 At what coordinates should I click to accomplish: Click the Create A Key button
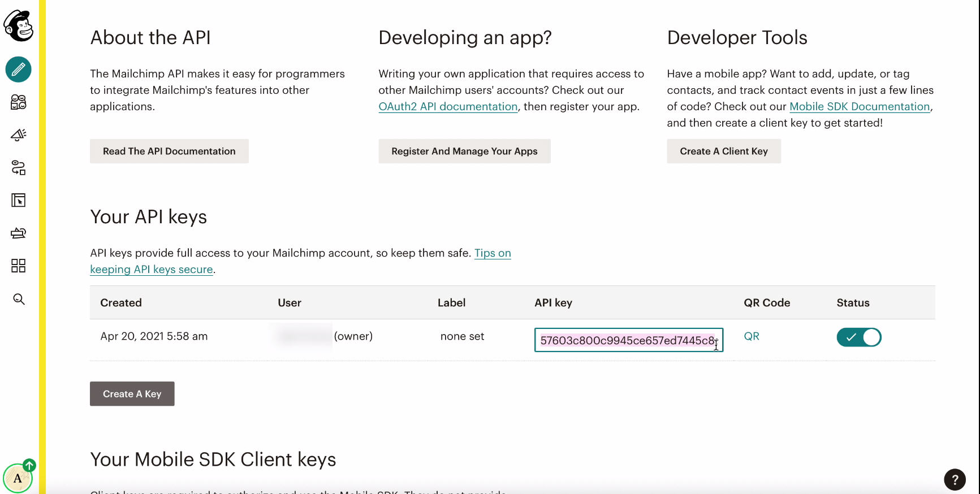pyautogui.click(x=132, y=394)
